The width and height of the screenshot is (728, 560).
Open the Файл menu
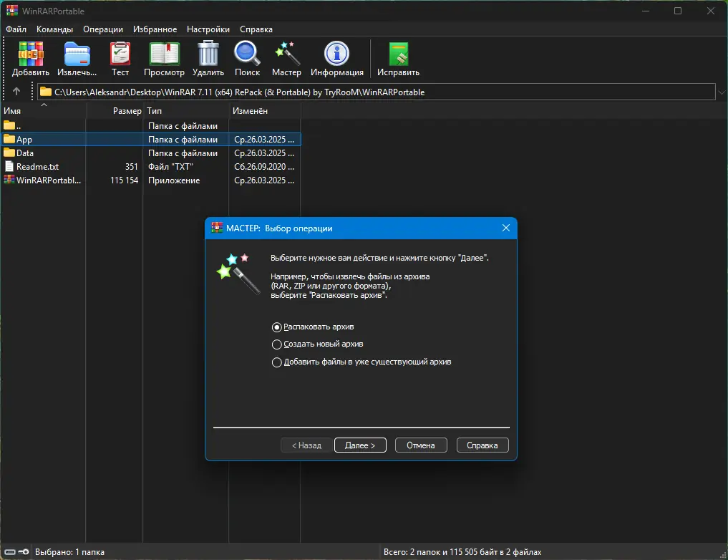pyautogui.click(x=16, y=29)
